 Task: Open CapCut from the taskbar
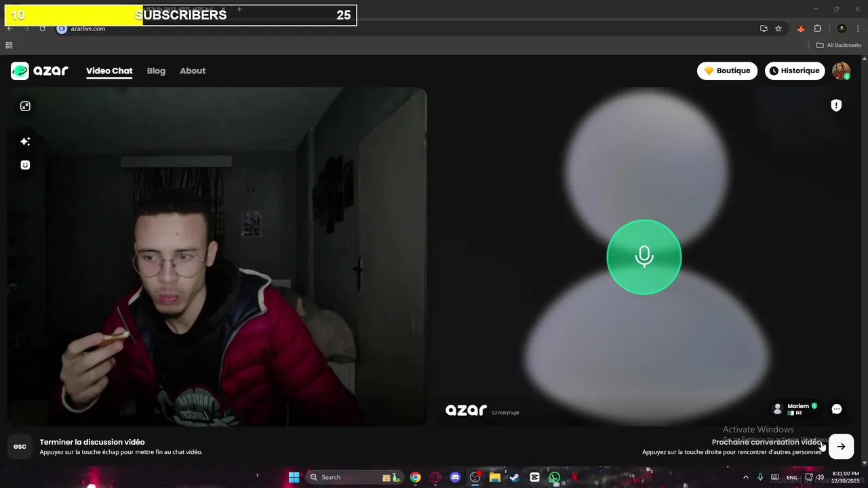534,477
